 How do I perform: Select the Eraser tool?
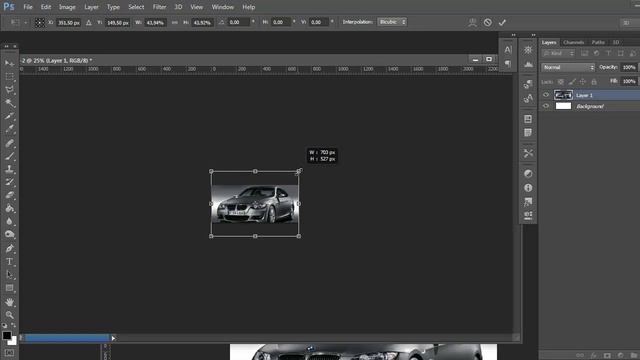[9, 195]
